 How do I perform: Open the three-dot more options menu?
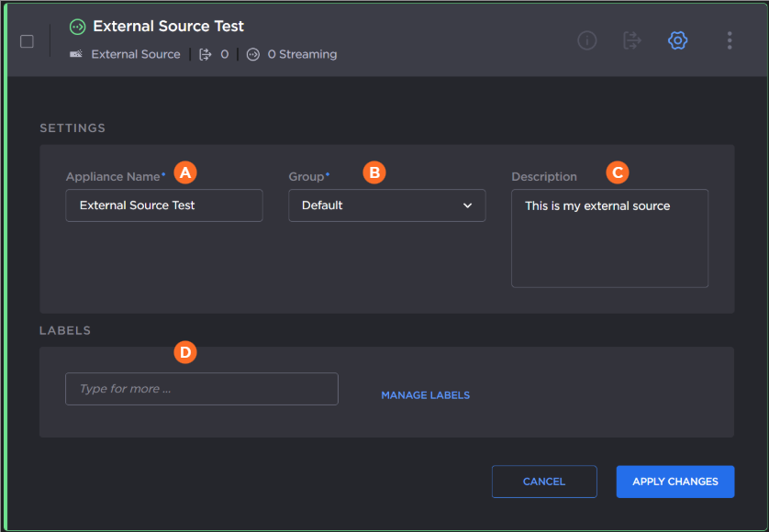pos(730,40)
